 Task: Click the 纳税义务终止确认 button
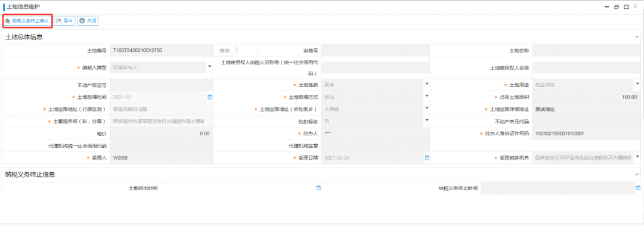click(27, 20)
